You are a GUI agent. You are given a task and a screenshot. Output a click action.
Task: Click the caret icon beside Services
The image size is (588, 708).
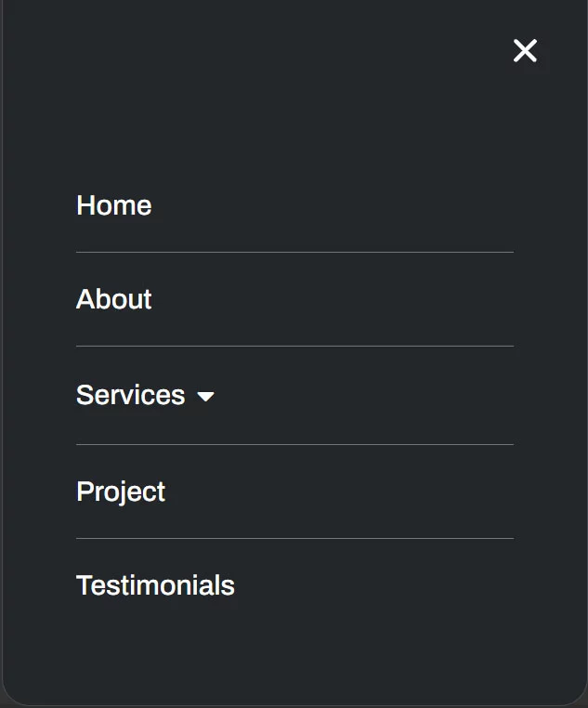[206, 397]
